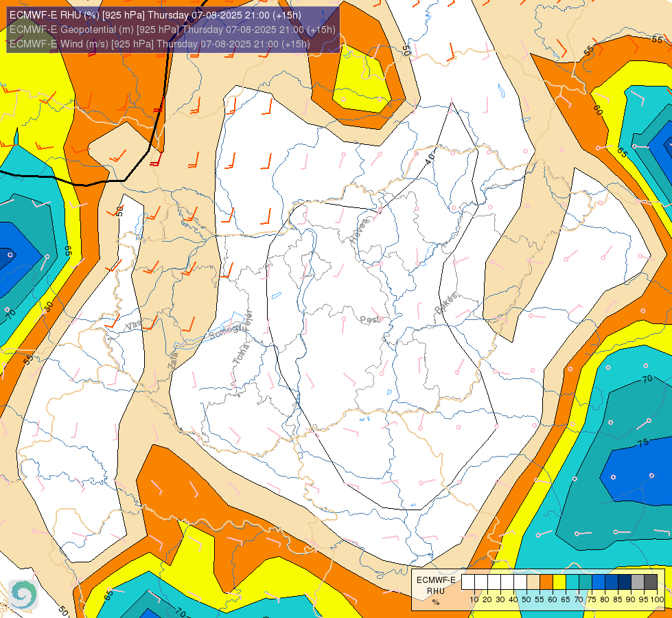Pick the teal 70–75 legend swatch
The width and height of the screenshot is (672, 618).
click(x=586, y=582)
